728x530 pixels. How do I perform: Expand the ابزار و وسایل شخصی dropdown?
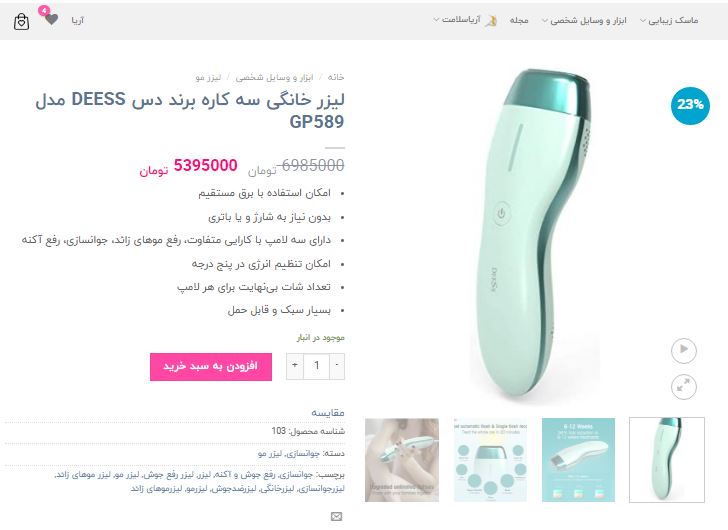tap(584, 20)
